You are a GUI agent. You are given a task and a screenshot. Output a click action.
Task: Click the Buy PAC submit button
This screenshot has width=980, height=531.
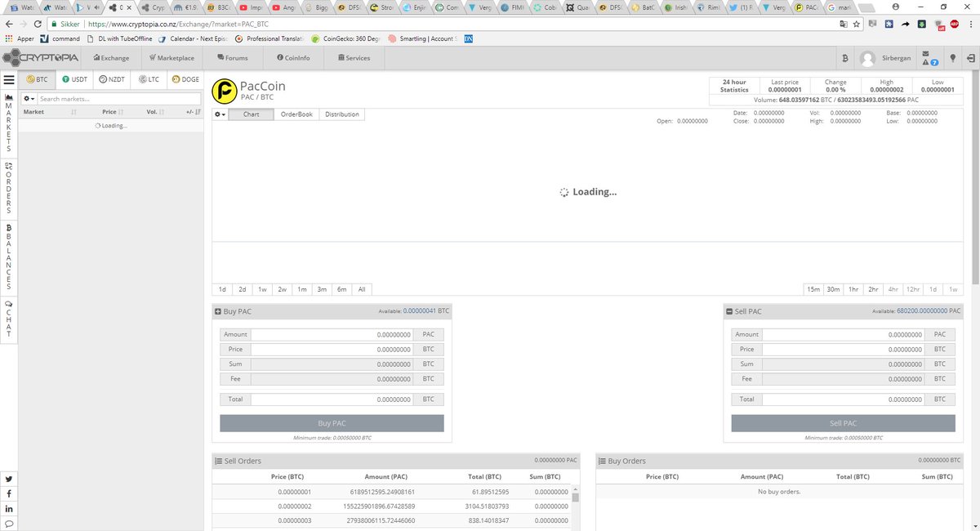[332, 423]
